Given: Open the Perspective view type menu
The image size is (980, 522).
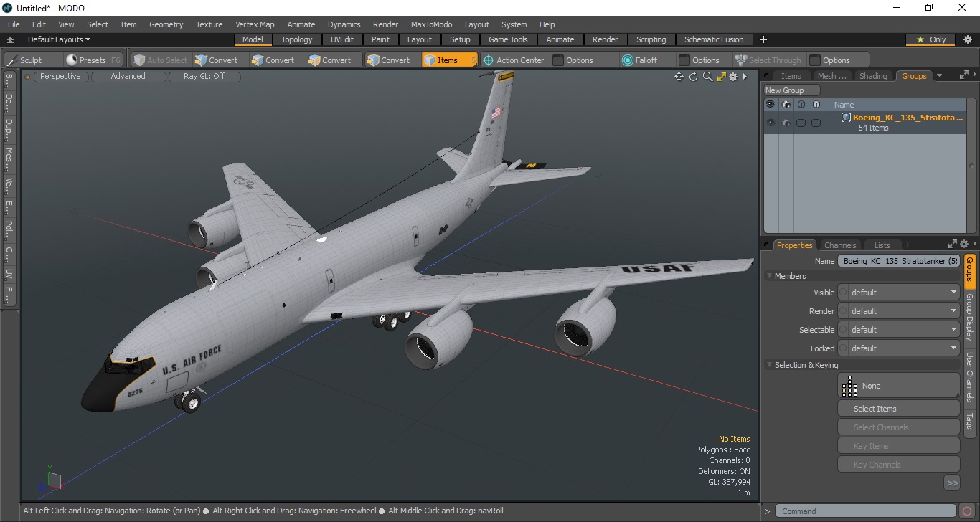Looking at the screenshot, I should [x=60, y=76].
